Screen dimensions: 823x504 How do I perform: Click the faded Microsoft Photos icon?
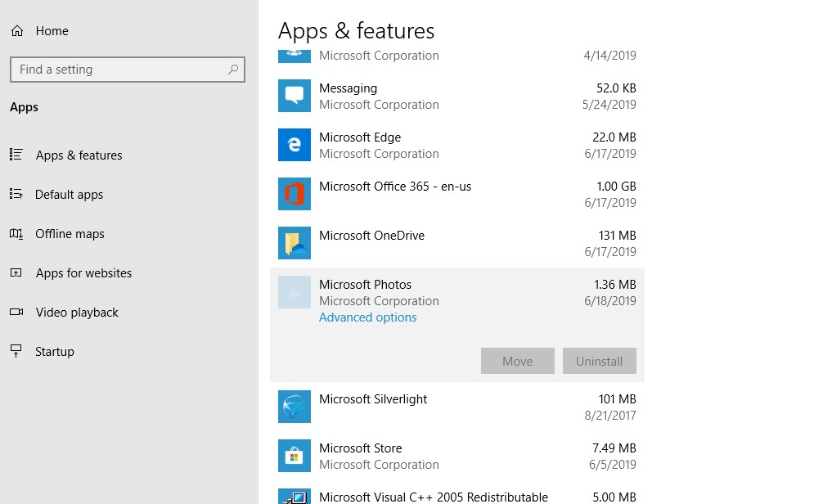click(295, 292)
